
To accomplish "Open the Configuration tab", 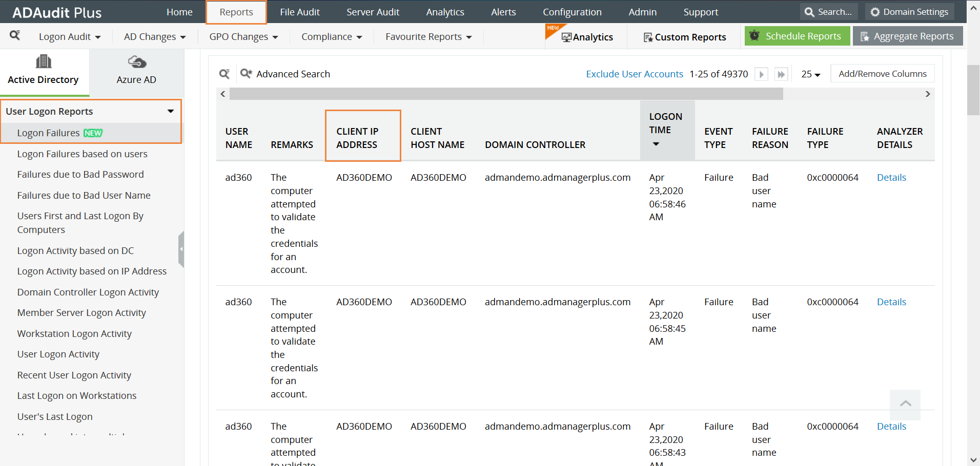I will tap(572, 12).
